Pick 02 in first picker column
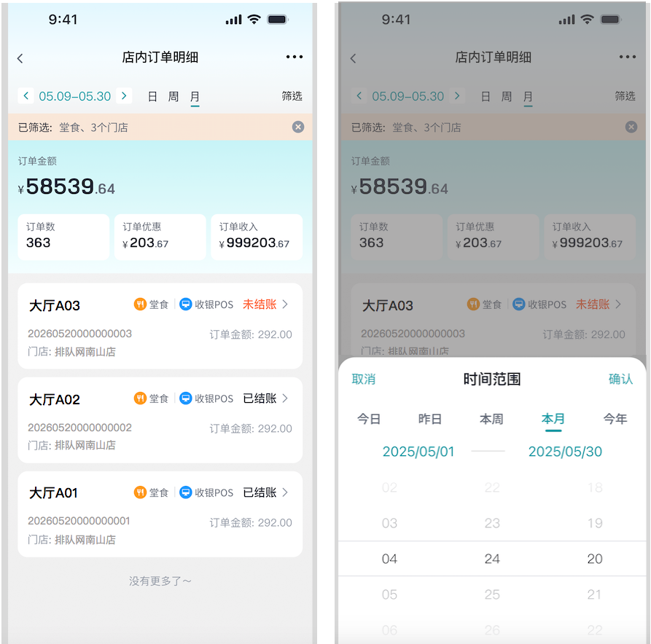The image size is (651, 644). pyautogui.click(x=389, y=487)
